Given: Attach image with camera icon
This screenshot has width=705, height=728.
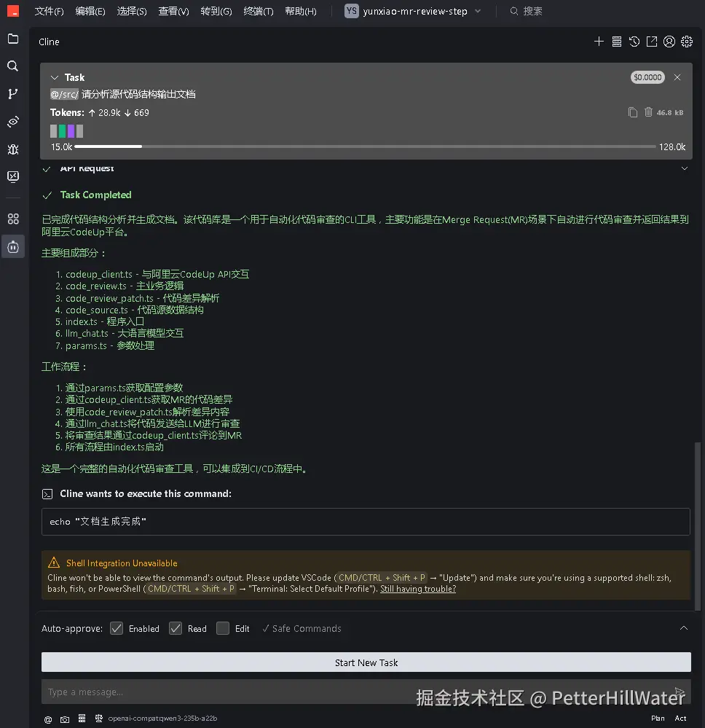Looking at the screenshot, I should click(65, 719).
